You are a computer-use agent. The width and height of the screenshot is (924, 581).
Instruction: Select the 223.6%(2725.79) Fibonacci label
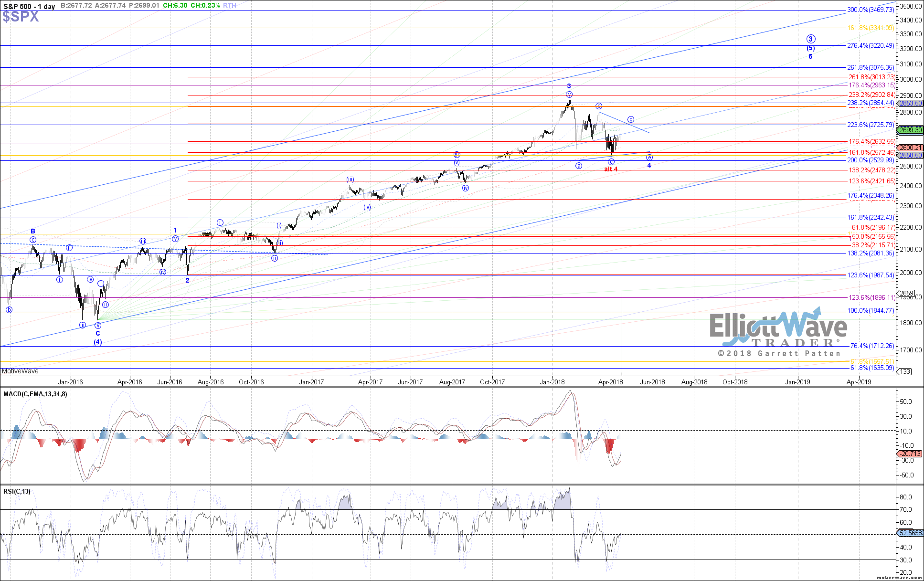[871, 125]
